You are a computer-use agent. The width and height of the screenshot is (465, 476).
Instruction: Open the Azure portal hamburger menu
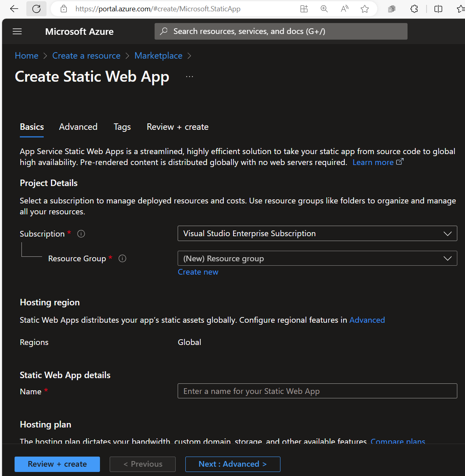click(x=17, y=31)
